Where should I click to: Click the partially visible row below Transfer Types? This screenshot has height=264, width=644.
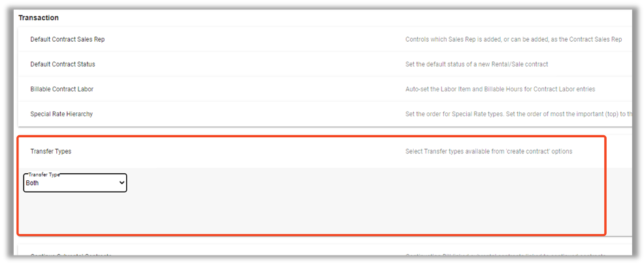[72, 254]
